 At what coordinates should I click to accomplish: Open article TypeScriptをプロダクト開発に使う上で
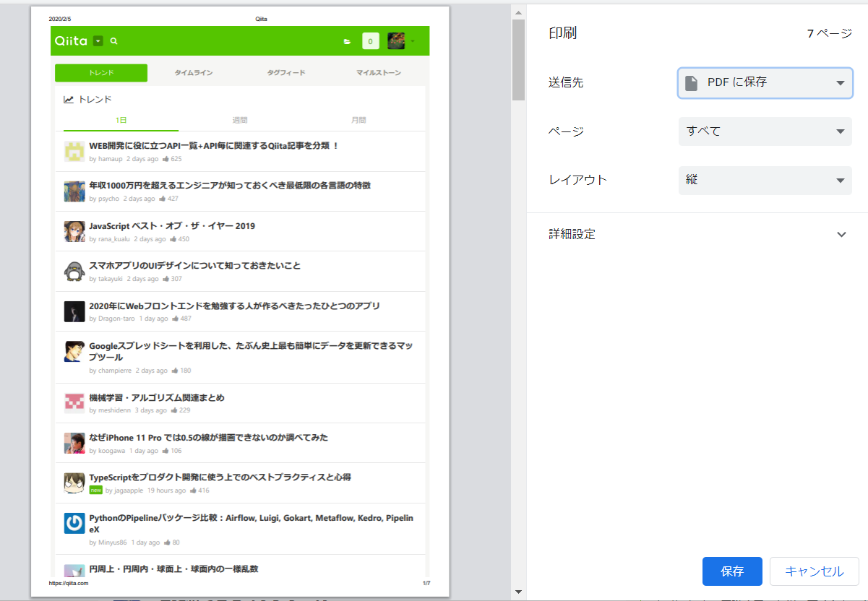coord(220,477)
